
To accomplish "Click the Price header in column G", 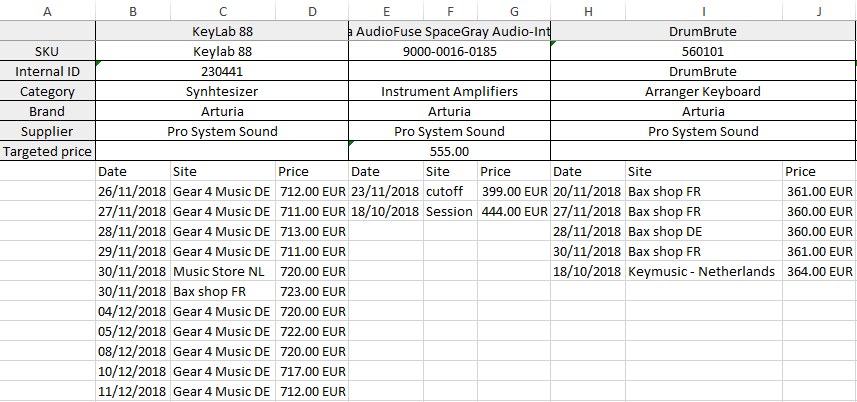I will point(514,172).
